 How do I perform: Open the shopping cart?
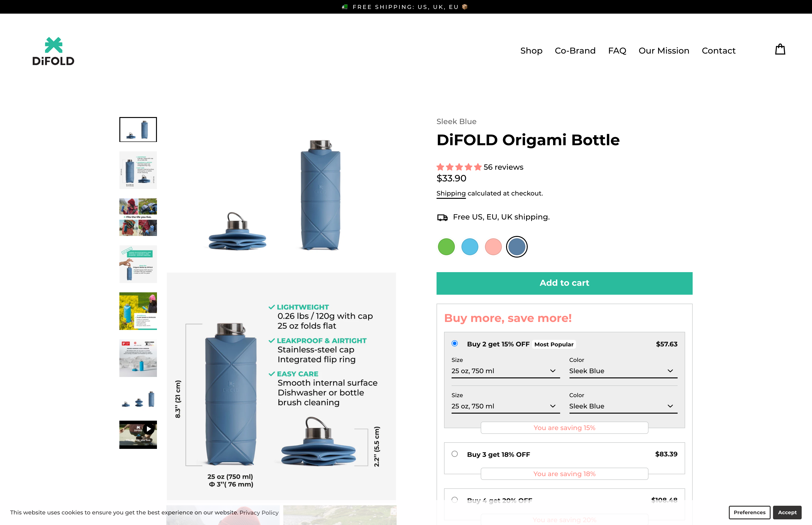(780, 50)
